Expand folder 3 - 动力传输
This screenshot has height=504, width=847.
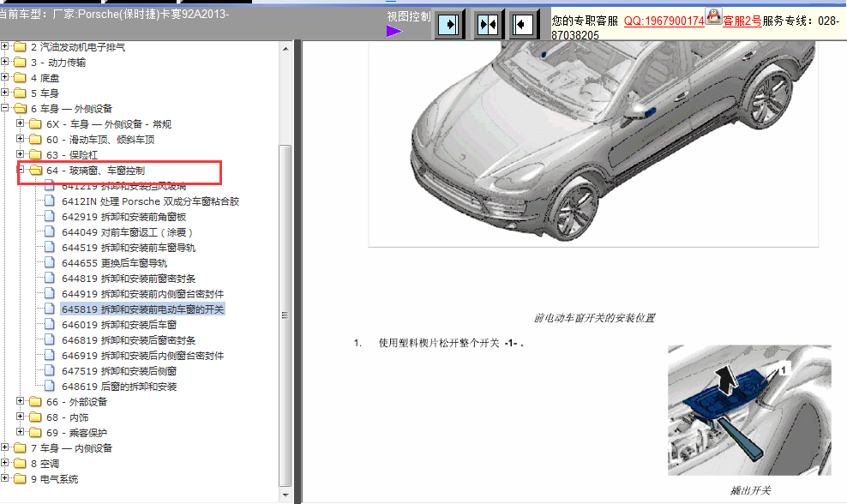point(5,62)
